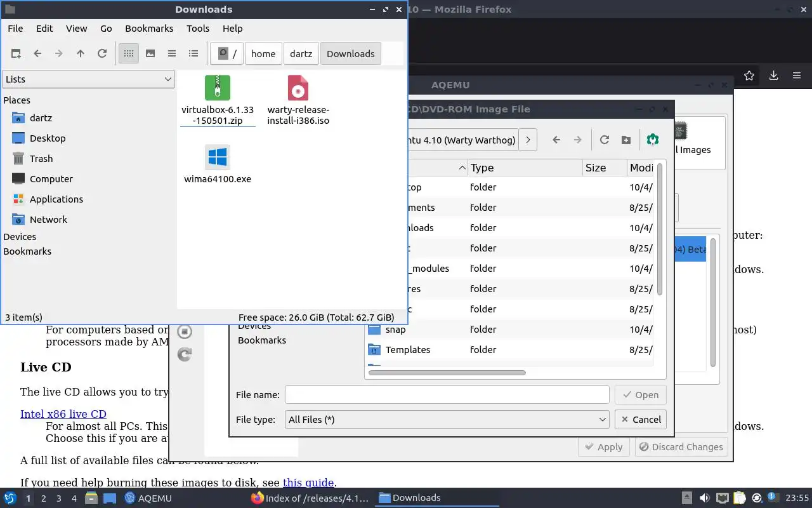
Task: Switch to icon view in file manager
Action: click(129, 54)
